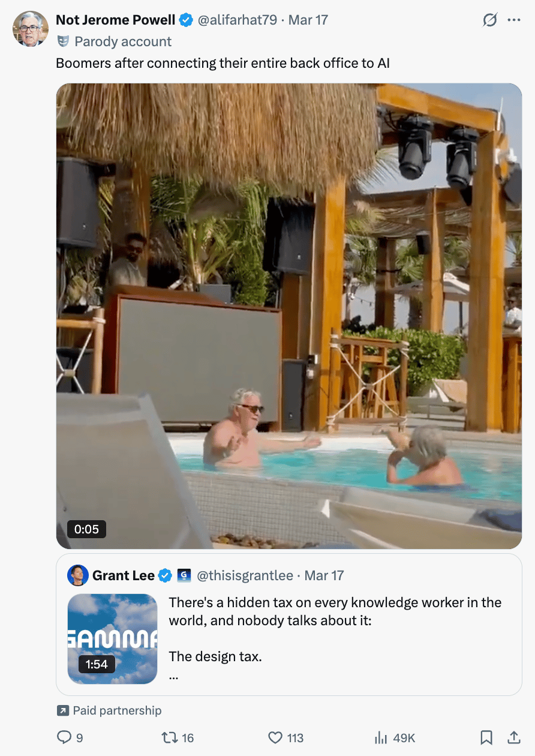Open the share upload icon
The height and width of the screenshot is (756, 535).
pyautogui.click(x=514, y=737)
